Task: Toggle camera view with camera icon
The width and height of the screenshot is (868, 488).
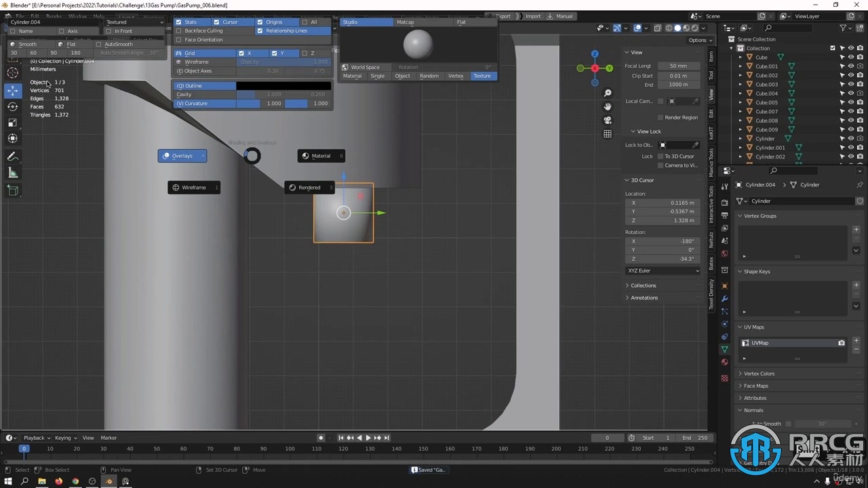Action: [608, 120]
